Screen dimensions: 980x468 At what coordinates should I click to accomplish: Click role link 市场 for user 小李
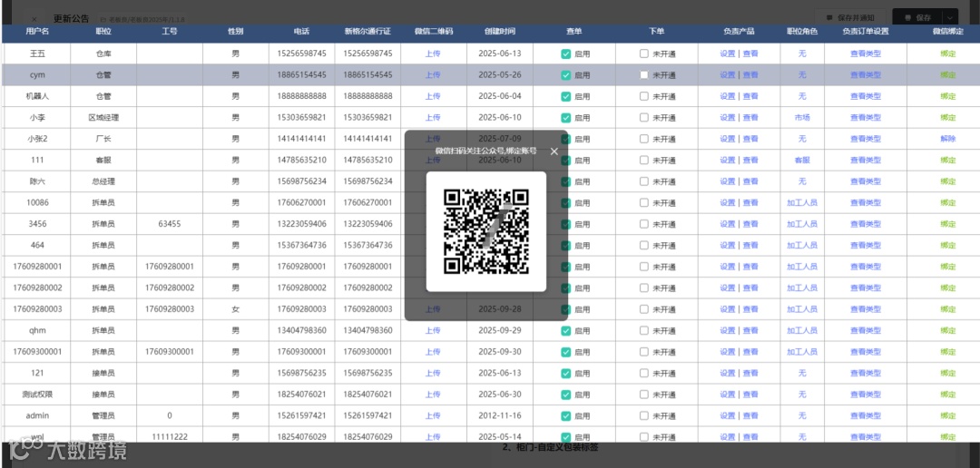pyautogui.click(x=802, y=118)
